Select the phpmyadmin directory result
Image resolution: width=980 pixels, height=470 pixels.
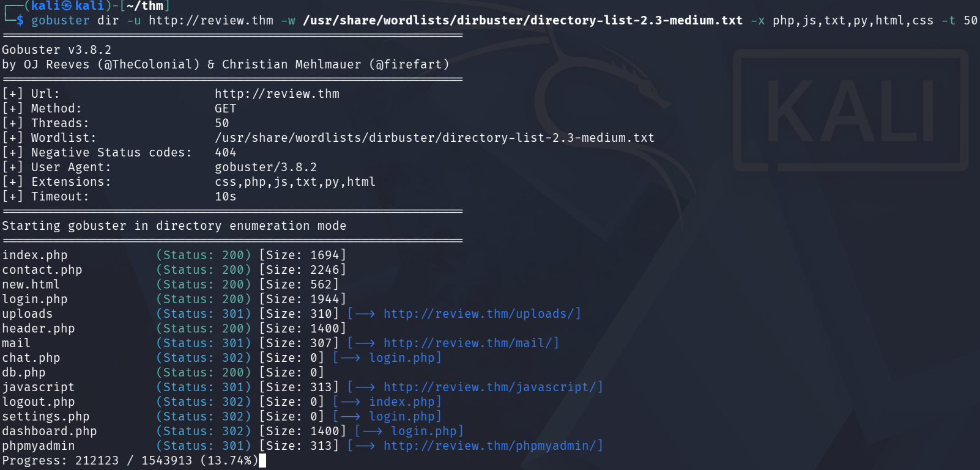click(x=39, y=446)
